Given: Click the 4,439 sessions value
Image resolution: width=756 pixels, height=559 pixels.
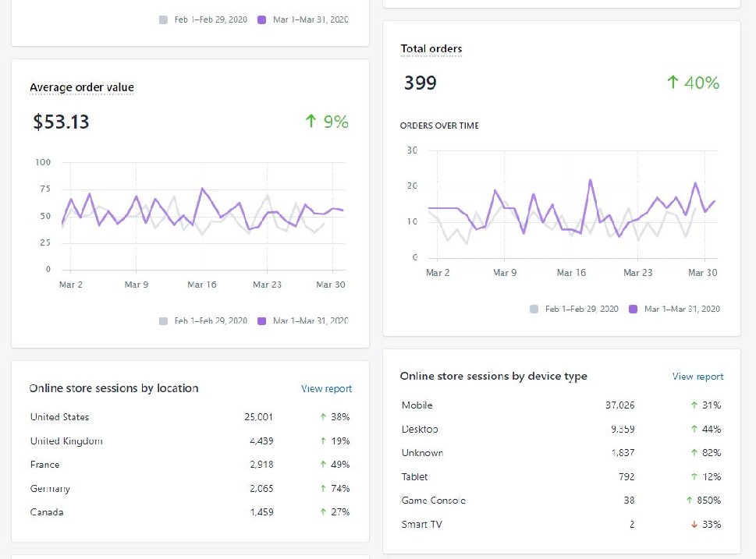Looking at the screenshot, I should [261, 440].
